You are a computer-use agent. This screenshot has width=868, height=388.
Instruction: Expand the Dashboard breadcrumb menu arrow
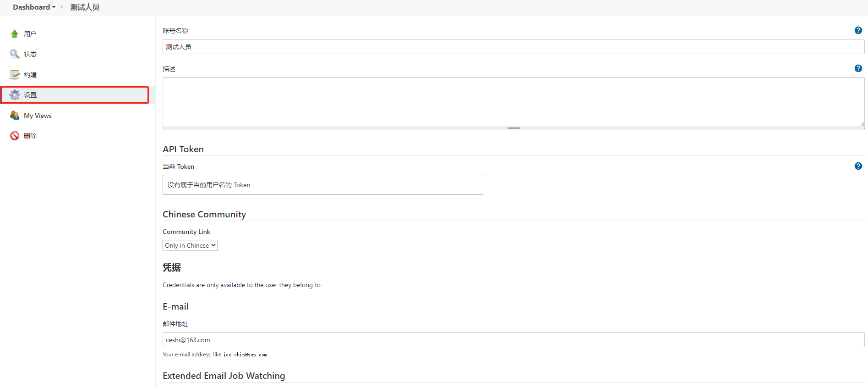click(x=54, y=7)
